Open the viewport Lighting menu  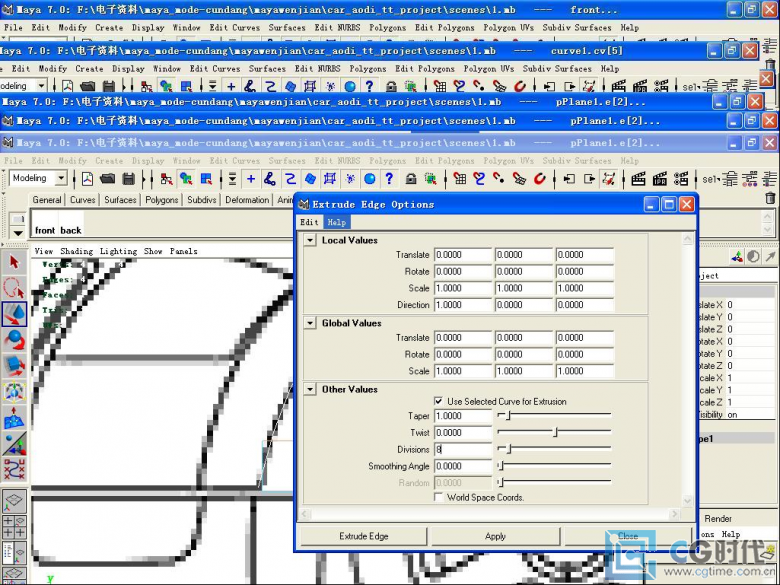(x=118, y=251)
